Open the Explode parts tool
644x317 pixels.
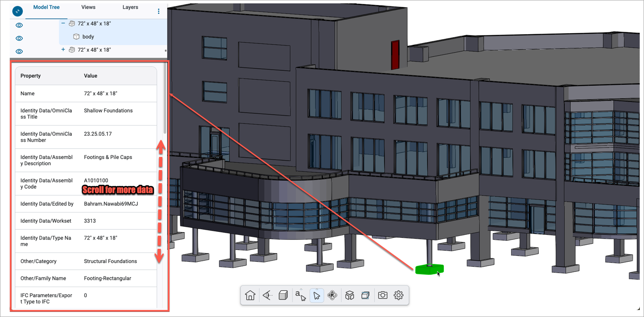pos(349,295)
